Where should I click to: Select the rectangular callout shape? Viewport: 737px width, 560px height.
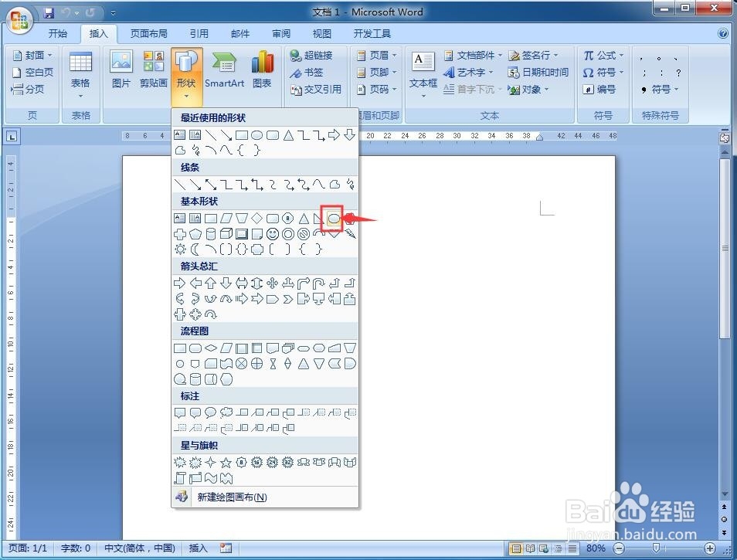pyautogui.click(x=180, y=413)
